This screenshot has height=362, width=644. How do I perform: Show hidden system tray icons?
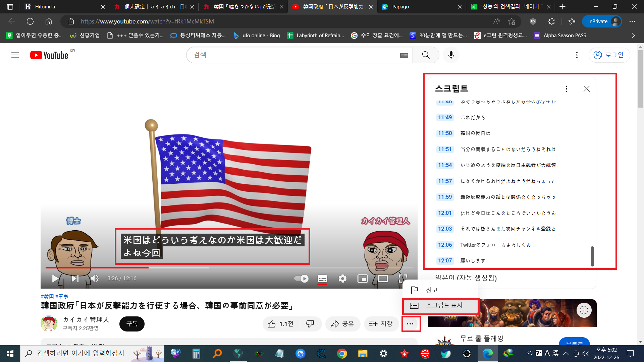pos(566,353)
